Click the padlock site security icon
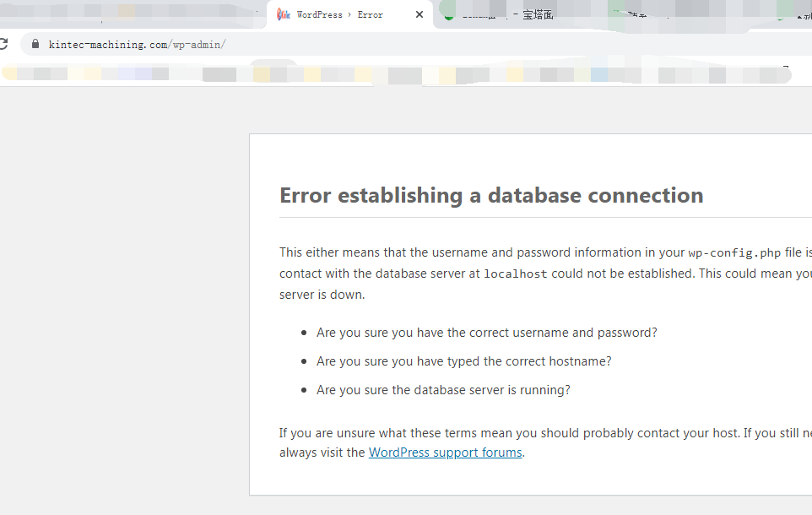812x515 pixels. 35,44
